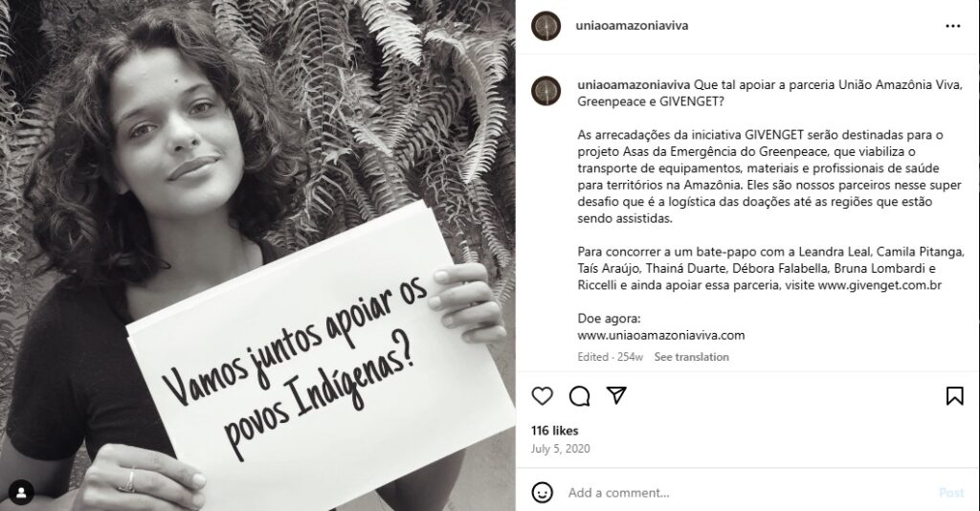Open uniaoamazoniaviva username in caption
Image resolution: width=980 pixels, height=511 pixels.
(634, 85)
